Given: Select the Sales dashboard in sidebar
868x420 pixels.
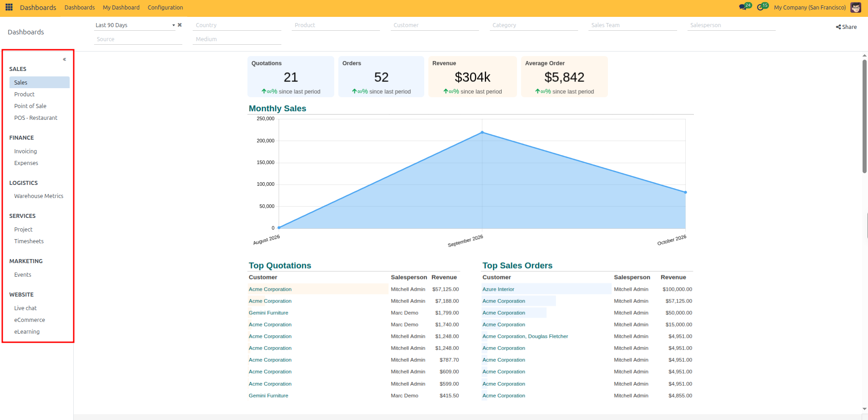Looking at the screenshot, I should tap(39, 82).
